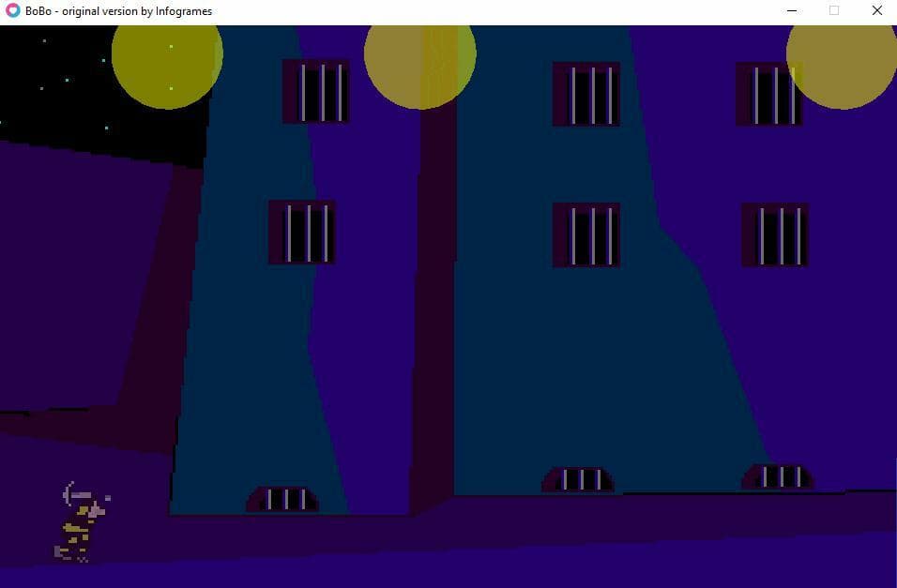Click the left building's top barred window

point(316,92)
